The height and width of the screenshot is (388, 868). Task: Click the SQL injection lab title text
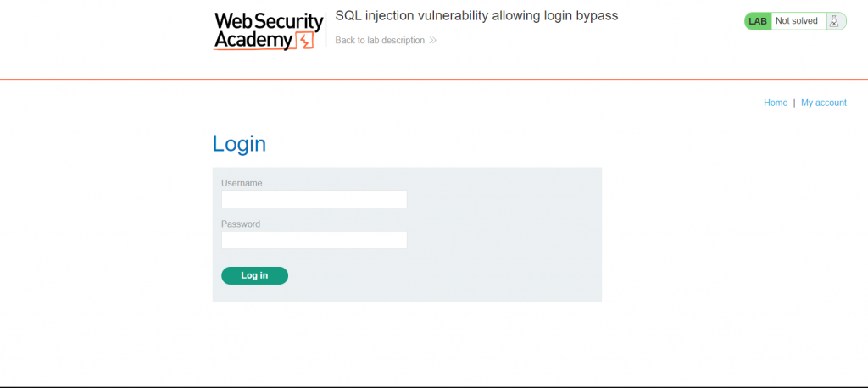pyautogui.click(x=476, y=16)
